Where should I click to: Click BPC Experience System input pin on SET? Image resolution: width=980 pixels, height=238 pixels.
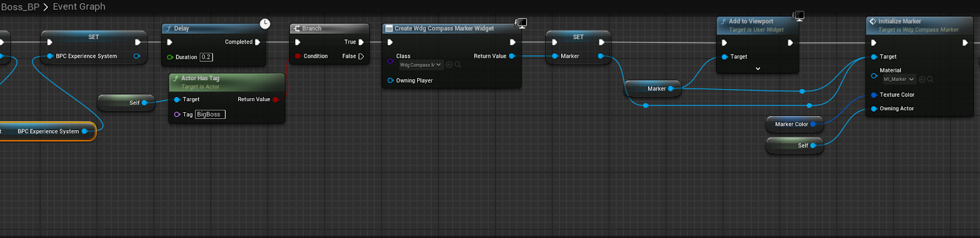click(50, 56)
